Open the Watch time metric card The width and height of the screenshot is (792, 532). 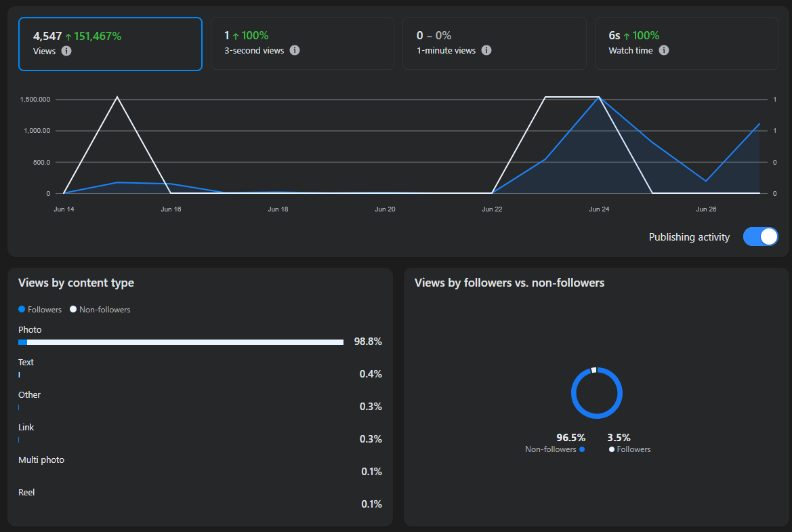click(x=686, y=43)
